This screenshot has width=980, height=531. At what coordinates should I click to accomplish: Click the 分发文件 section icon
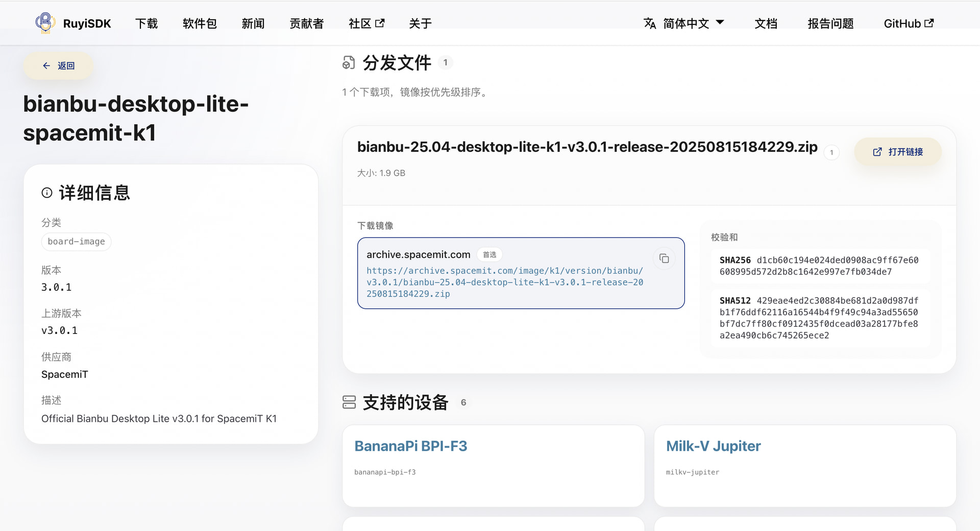point(349,63)
